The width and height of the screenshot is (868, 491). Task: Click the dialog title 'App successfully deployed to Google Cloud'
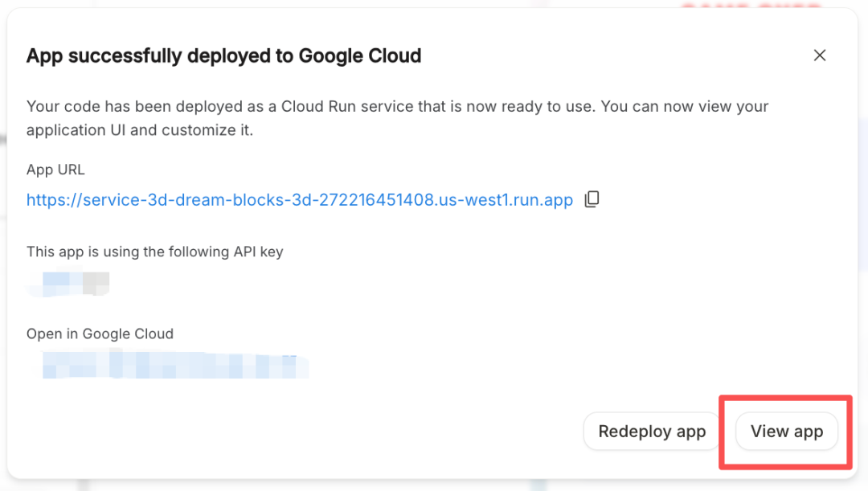[223, 56]
